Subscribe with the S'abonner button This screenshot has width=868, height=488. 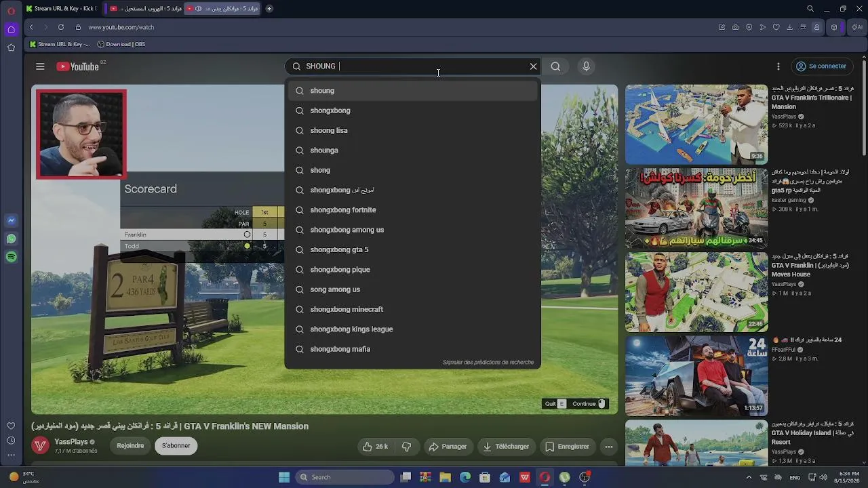[176, 446]
